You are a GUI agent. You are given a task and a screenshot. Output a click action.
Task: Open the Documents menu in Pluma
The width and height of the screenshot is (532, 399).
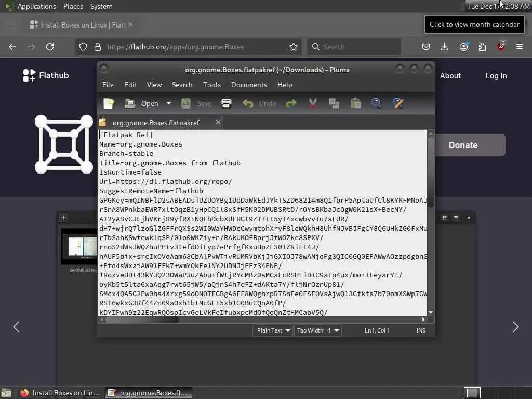point(249,85)
